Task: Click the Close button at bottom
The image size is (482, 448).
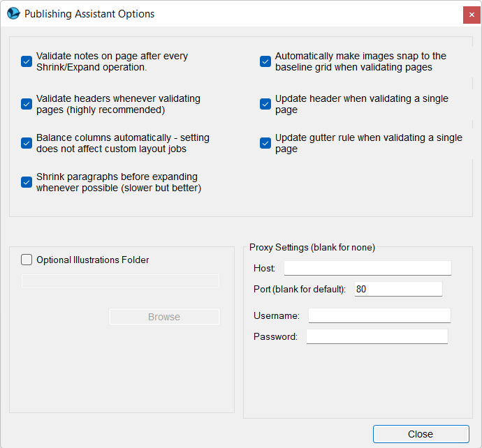Action: coord(421,434)
